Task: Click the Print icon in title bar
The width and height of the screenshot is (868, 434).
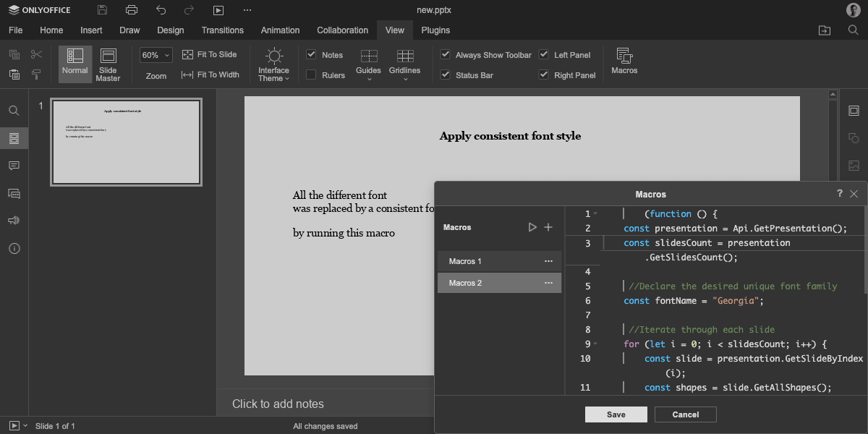Action: (132, 10)
